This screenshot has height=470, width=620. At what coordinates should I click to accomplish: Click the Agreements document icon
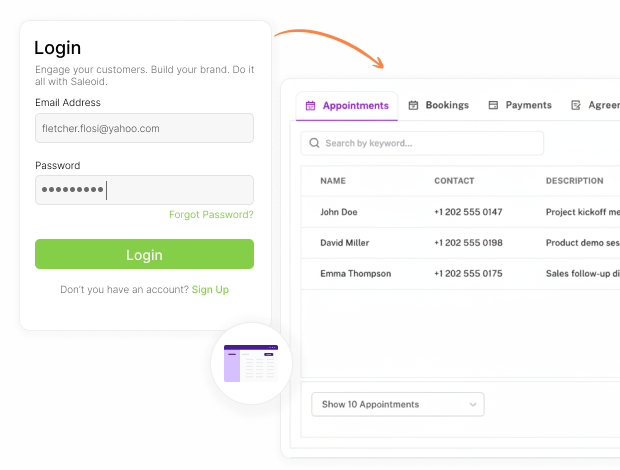(x=576, y=105)
